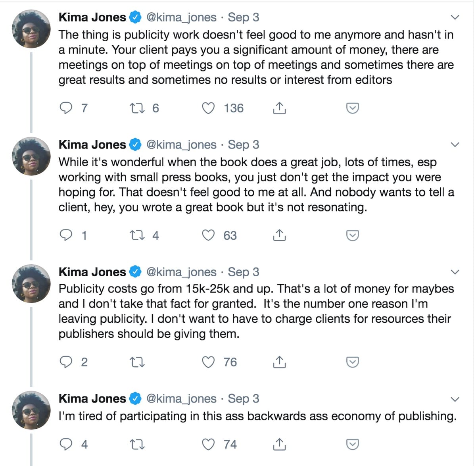
Task: Bookmark the tweet about leaving publicity
Action: pyautogui.click(x=352, y=362)
